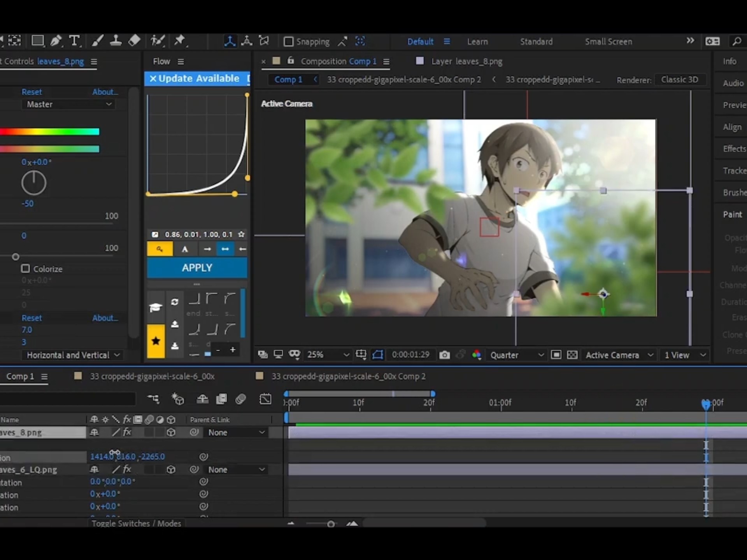
Task: Toggle the Transparency Grid below the viewer
Action: pos(572,355)
